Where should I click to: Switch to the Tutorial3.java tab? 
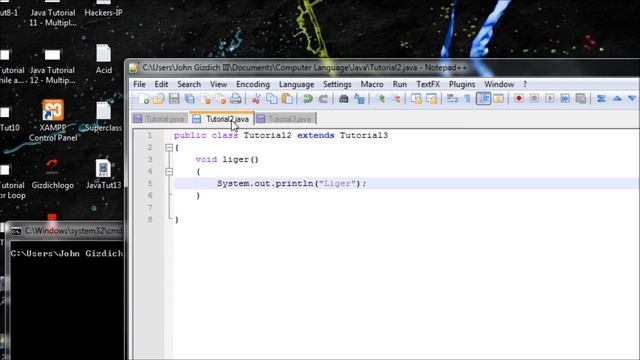[285, 119]
